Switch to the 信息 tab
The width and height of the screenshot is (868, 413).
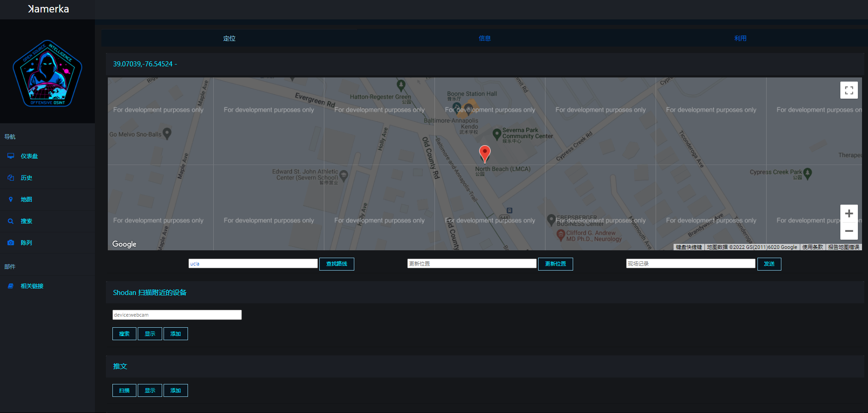pos(485,38)
